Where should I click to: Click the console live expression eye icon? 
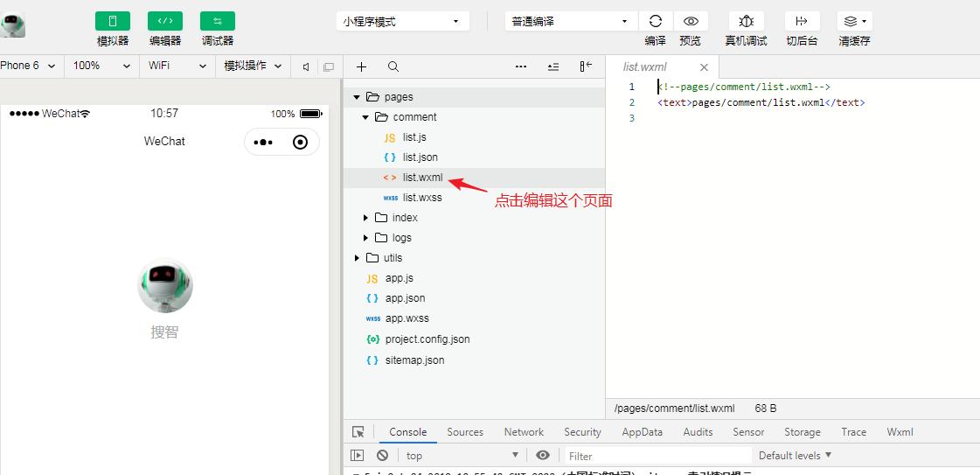pyautogui.click(x=543, y=455)
